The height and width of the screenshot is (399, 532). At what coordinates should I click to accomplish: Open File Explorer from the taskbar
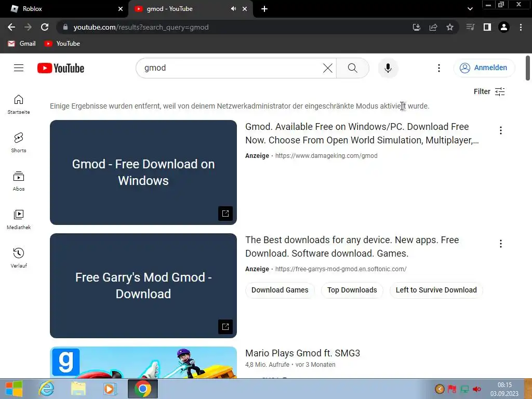[x=78, y=389]
